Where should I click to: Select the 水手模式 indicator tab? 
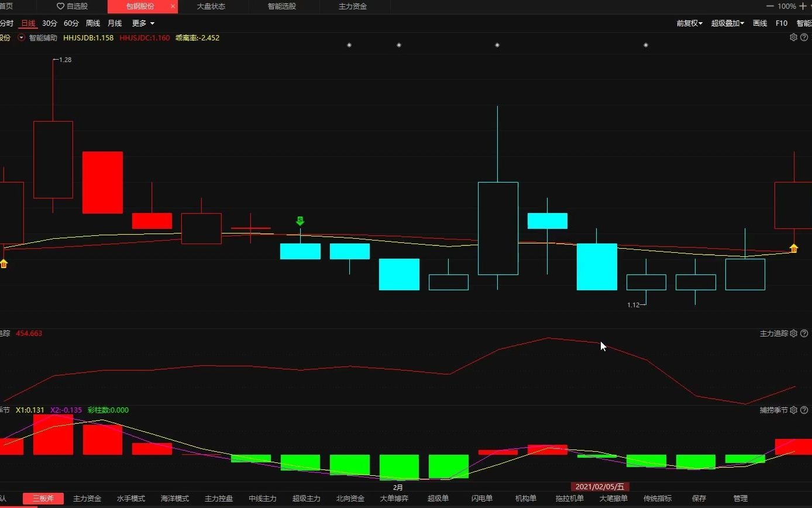click(131, 499)
